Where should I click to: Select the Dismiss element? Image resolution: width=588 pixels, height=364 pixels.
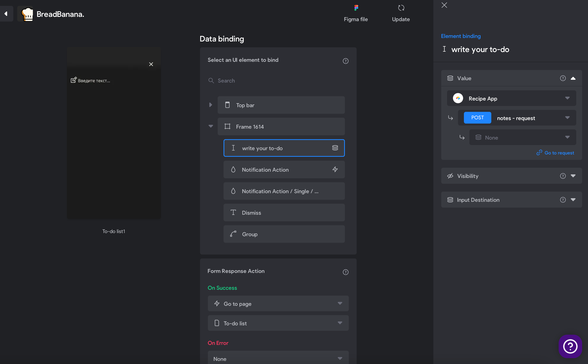284,212
